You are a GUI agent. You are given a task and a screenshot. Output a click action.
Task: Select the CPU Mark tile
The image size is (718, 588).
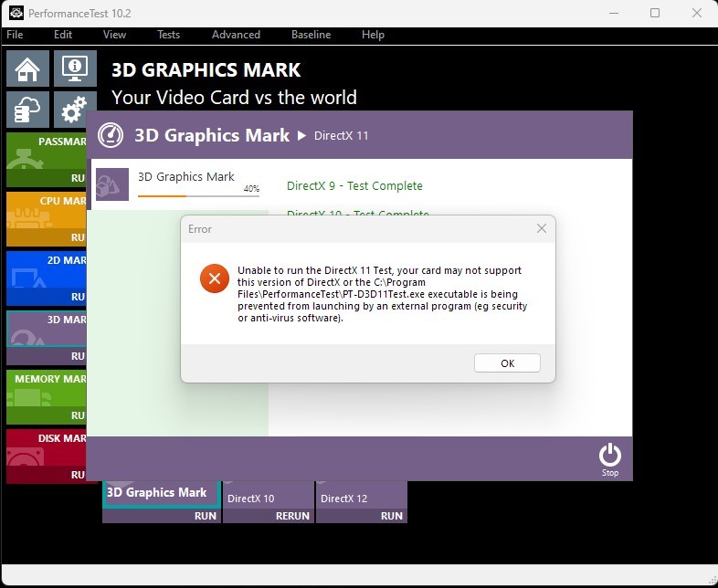pos(47,211)
